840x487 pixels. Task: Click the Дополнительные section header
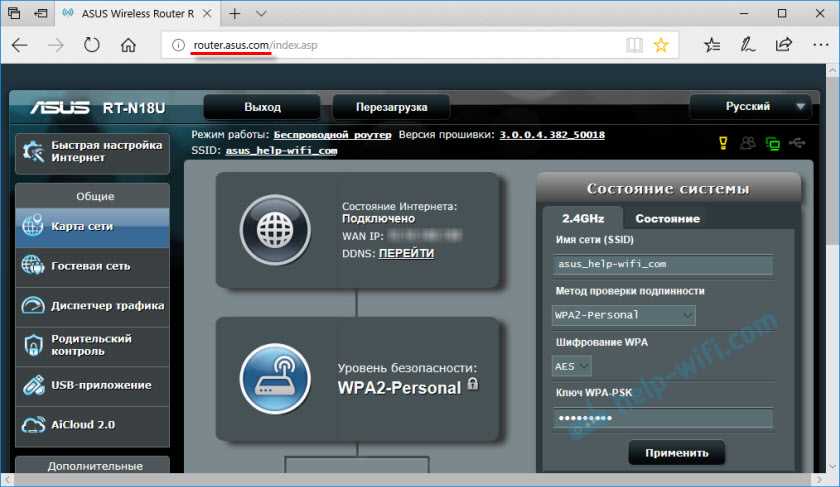(x=93, y=465)
